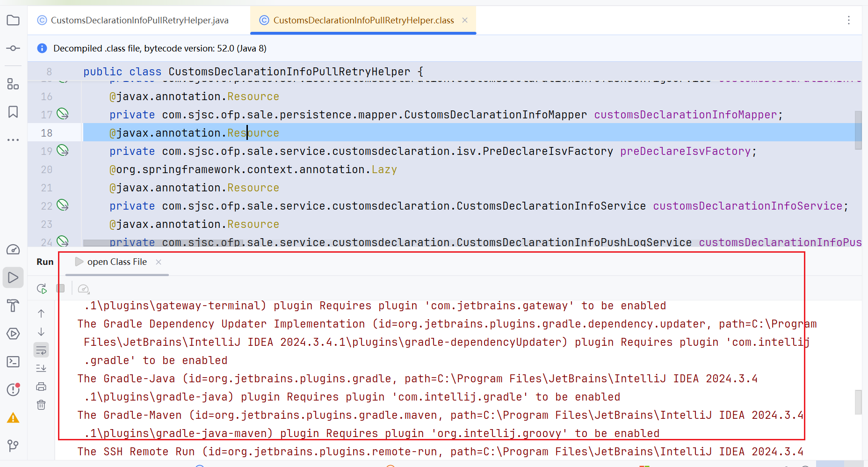Viewport: 868px width, 467px height.
Task: Open the Build hammer tool window
Action: (x=13, y=306)
